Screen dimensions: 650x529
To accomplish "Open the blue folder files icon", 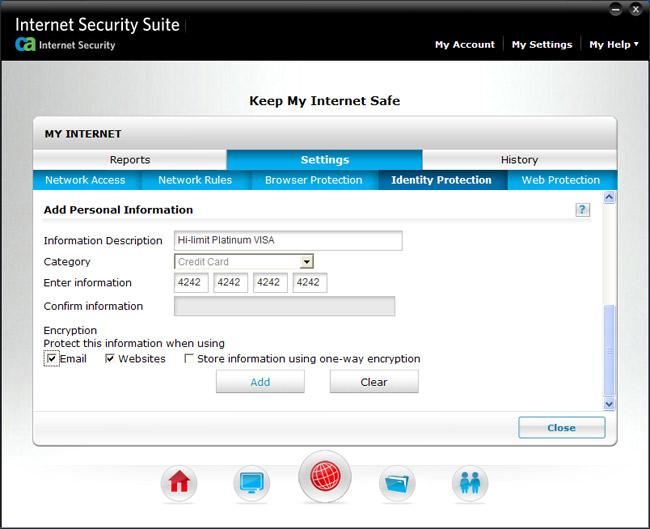I will (397, 483).
